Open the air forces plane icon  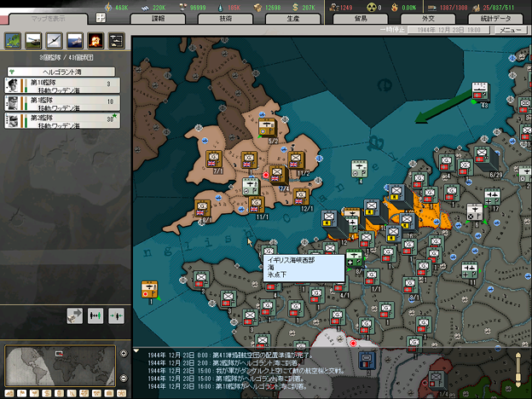(55, 40)
